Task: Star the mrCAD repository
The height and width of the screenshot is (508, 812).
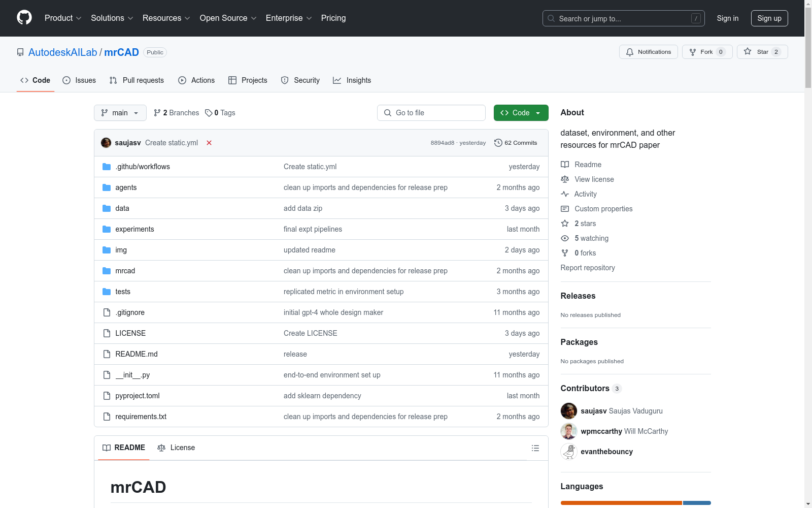Action: pos(762,52)
